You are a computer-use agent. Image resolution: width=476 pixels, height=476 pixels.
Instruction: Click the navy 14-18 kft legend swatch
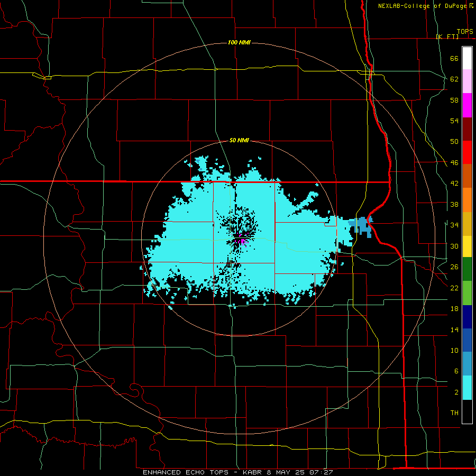467,317
